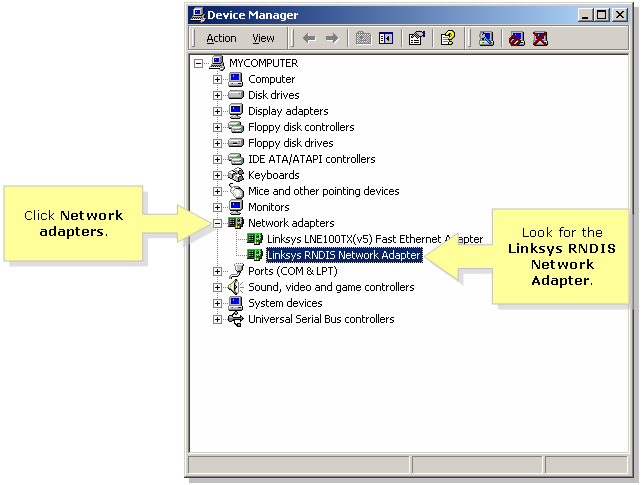
Task: Select Universal Serial Bus controllers label
Action: tap(321, 319)
